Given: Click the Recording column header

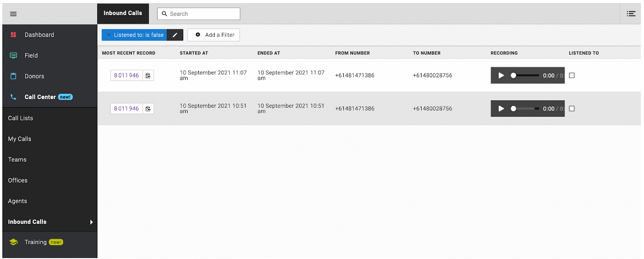Looking at the screenshot, I should [504, 53].
